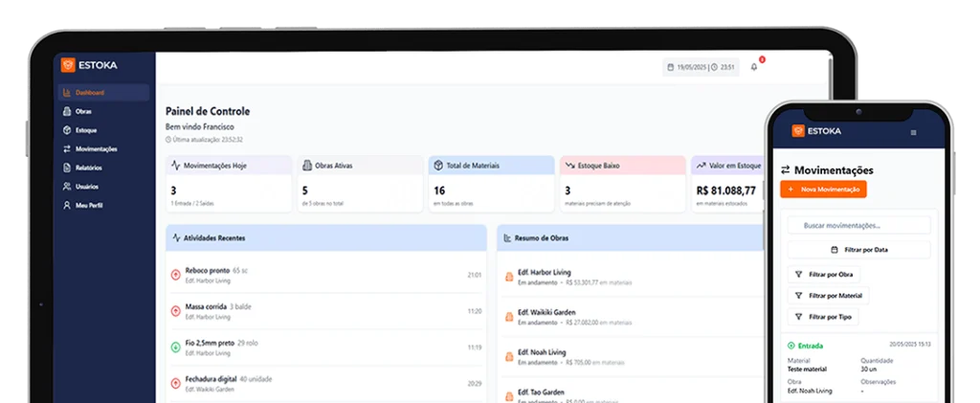980x403 pixels.
Task: Open the Filtrar por Tipo filter
Action: [822, 317]
